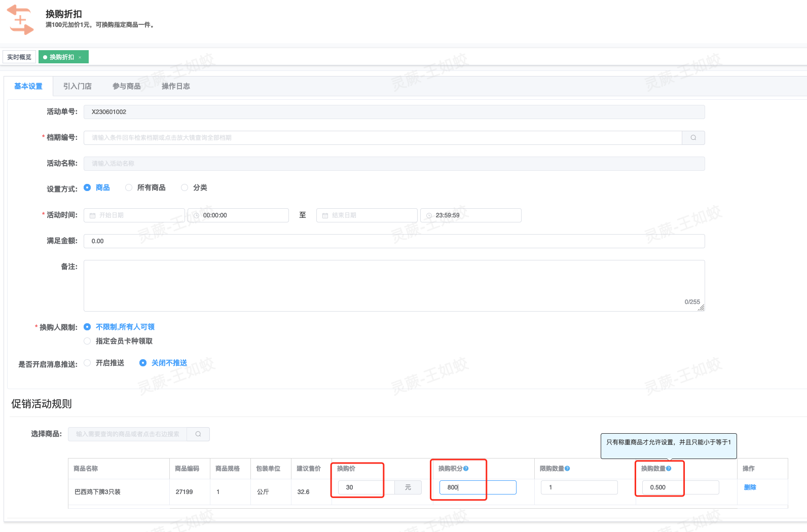
Task: Click the 包装单位 value 公斤
Action: coord(263,492)
